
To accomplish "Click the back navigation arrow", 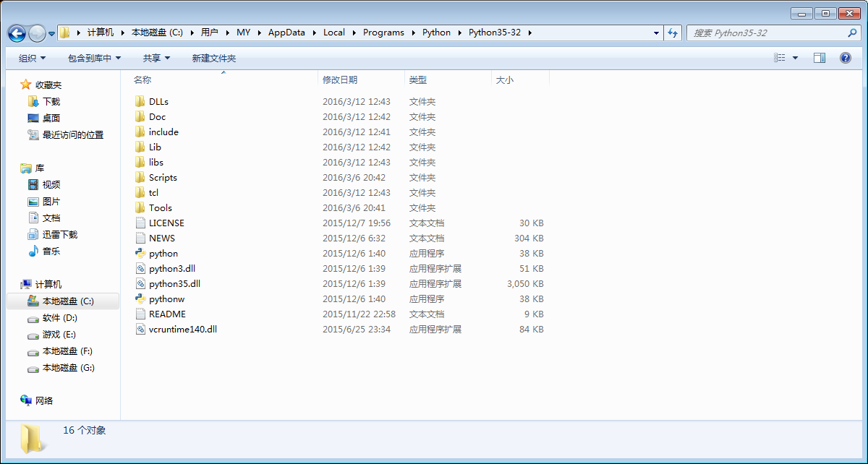I will pyautogui.click(x=17, y=33).
